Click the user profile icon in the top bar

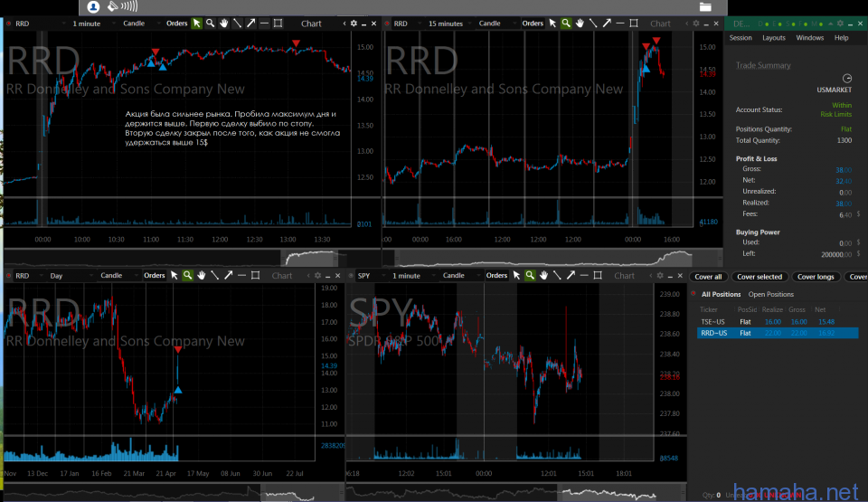pyautogui.click(x=93, y=6)
